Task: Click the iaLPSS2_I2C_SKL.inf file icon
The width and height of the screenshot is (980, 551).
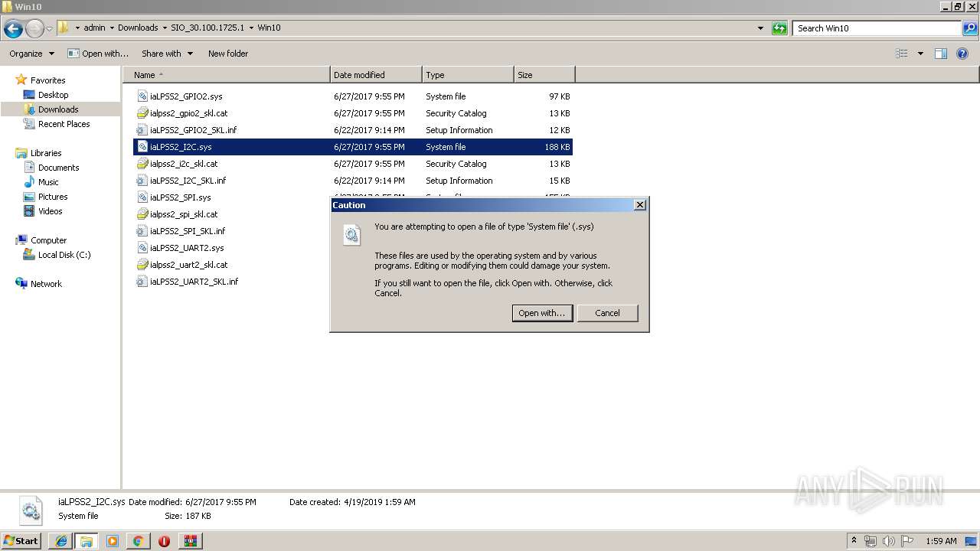Action: tap(142, 181)
